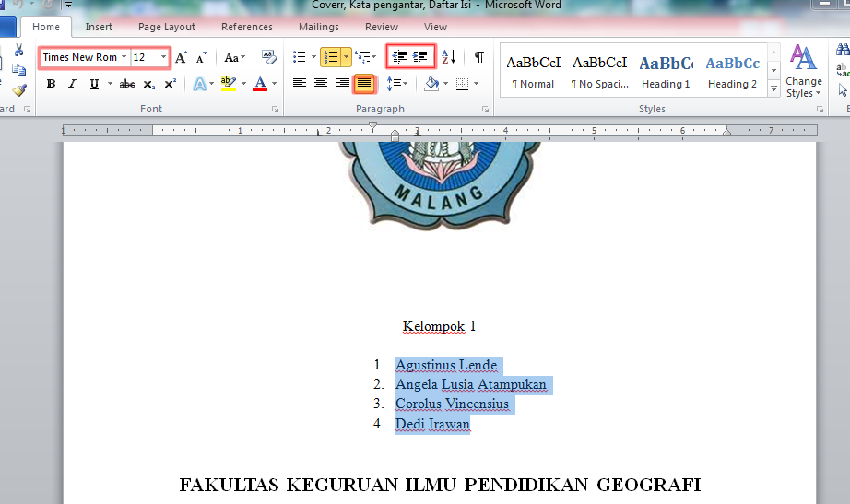Open Line Spacing options
Screen dimensions: 850x504
pos(396,84)
